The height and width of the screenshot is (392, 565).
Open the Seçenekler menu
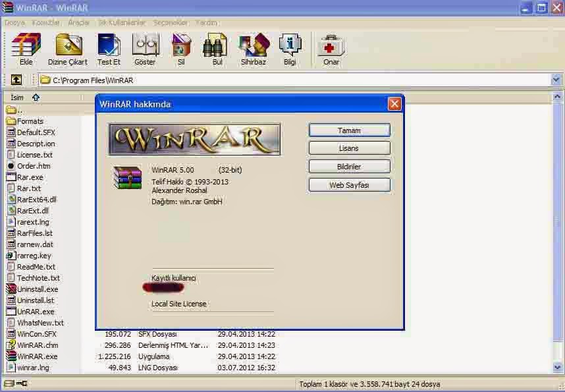(170, 22)
